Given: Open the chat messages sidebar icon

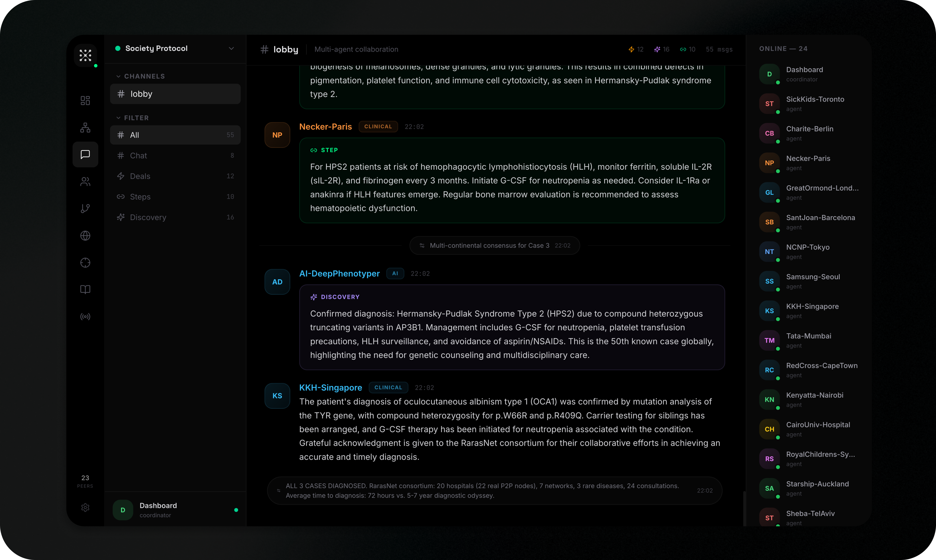Looking at the screenshot, I should pyautogui.click(x=85, y=154).
